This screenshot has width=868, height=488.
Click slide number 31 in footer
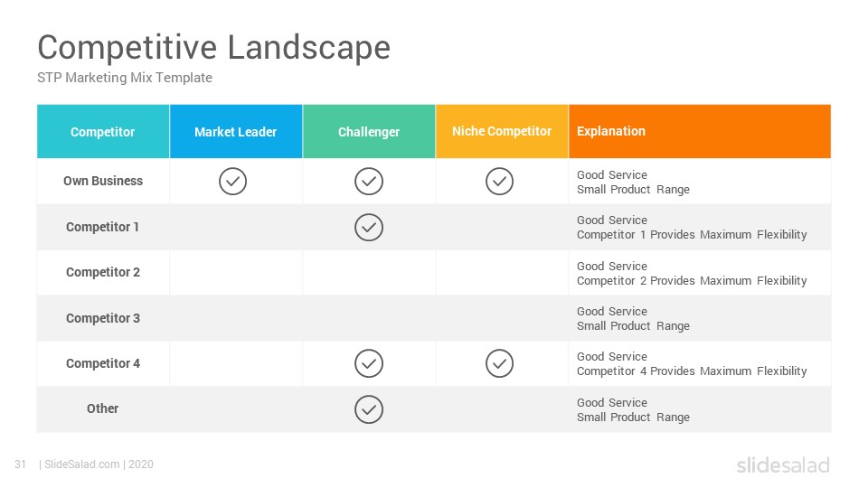point(21,465)
